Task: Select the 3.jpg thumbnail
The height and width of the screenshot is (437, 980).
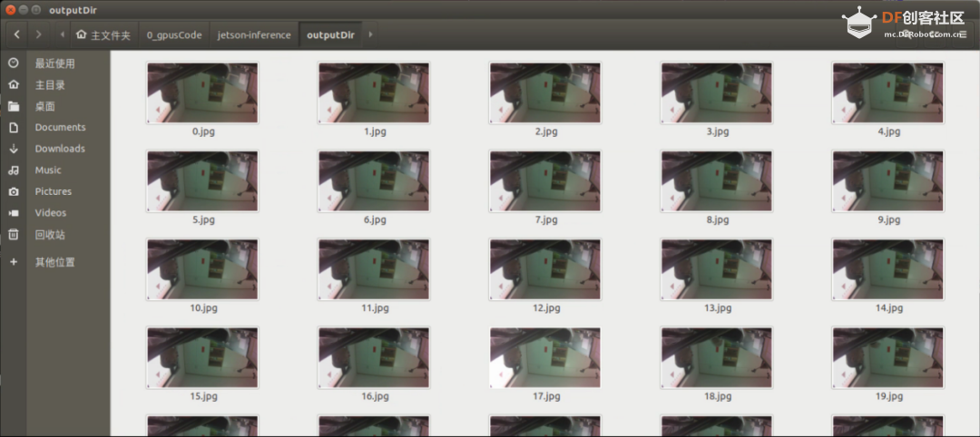Action: click(x=717, y=92)
